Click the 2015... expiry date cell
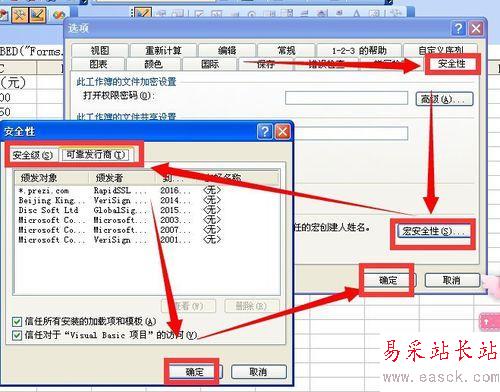500x392 pixels. click(175, 210)
